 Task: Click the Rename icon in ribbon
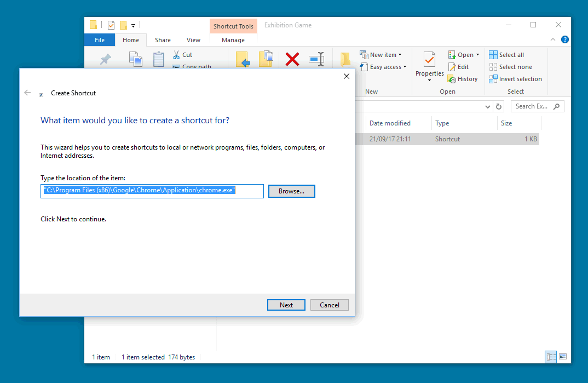tap(316, 59)
